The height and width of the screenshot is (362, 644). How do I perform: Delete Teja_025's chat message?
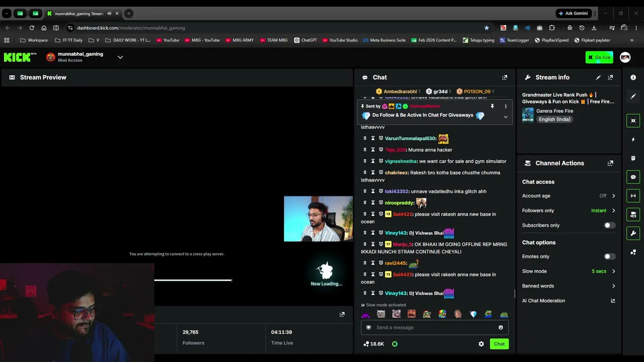pos(365,150)
